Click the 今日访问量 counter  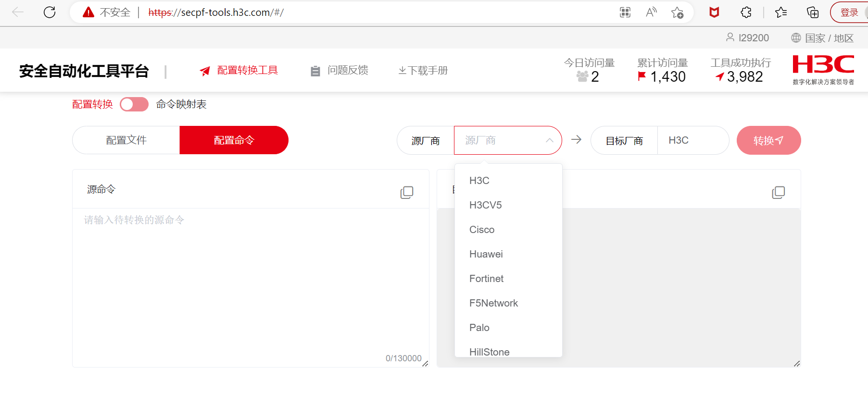click(x=589, y=70)
